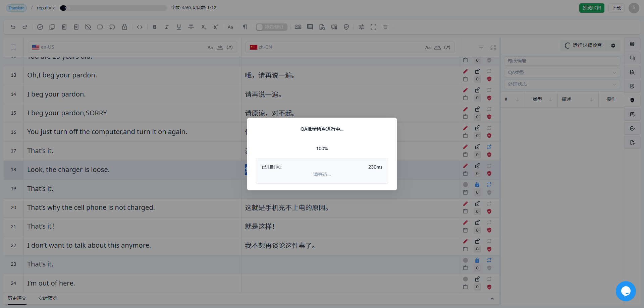Toggle regex option in en-US search
644x308 pixels.
point(229,48)
